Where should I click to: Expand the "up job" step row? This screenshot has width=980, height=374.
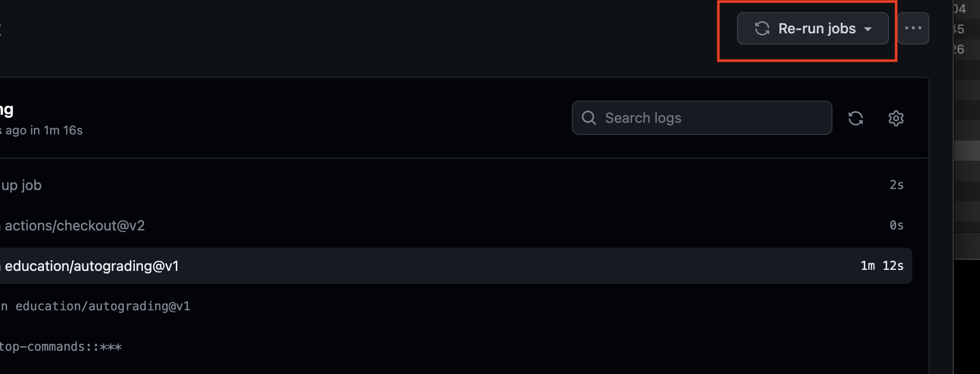pyautogui.click(x=21, y=185)
